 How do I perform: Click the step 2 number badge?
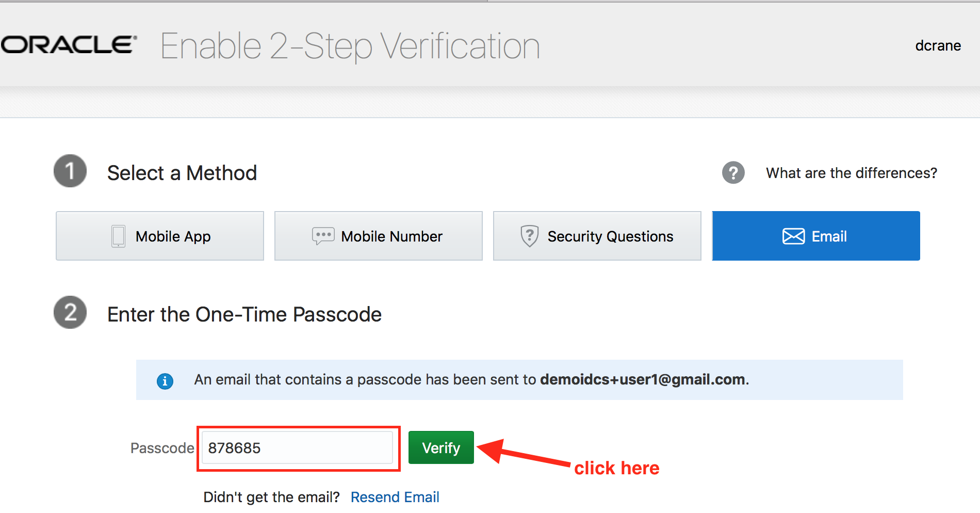[70, 312]
